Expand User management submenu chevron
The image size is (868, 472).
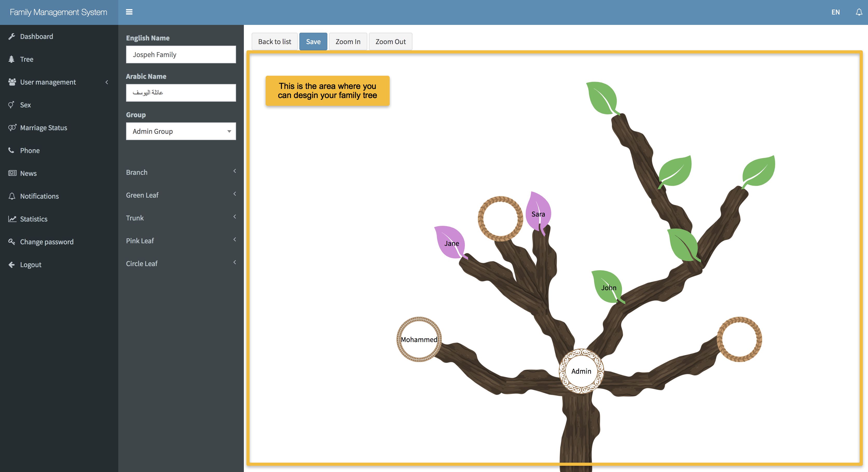(106, 82)
